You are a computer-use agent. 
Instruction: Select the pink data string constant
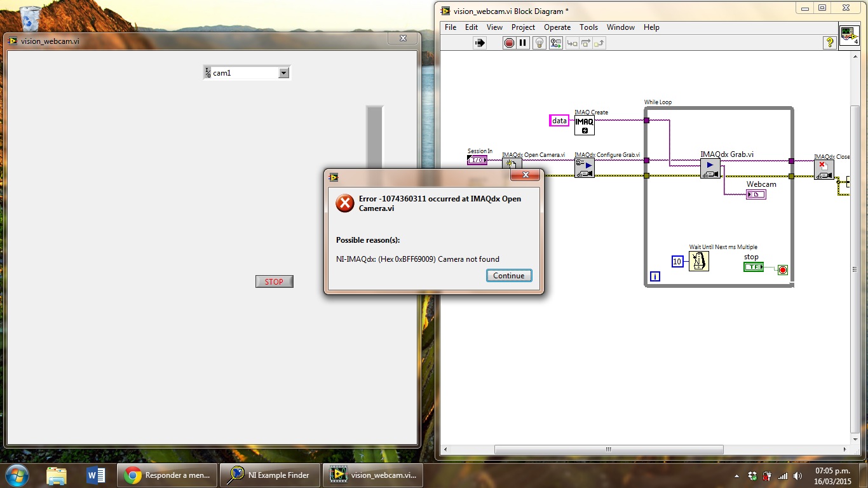tap(559, 121)
